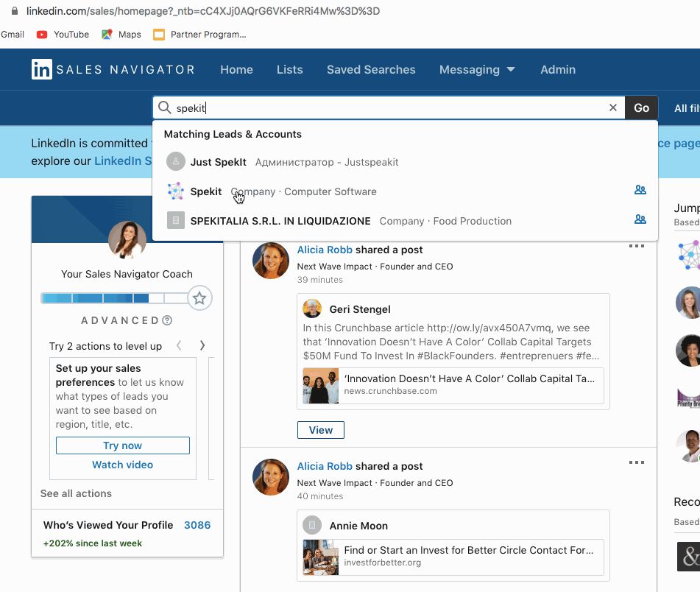Click the coach level progress bar
This screenshot has height=592, width=700.
click(x=114, y=297)
